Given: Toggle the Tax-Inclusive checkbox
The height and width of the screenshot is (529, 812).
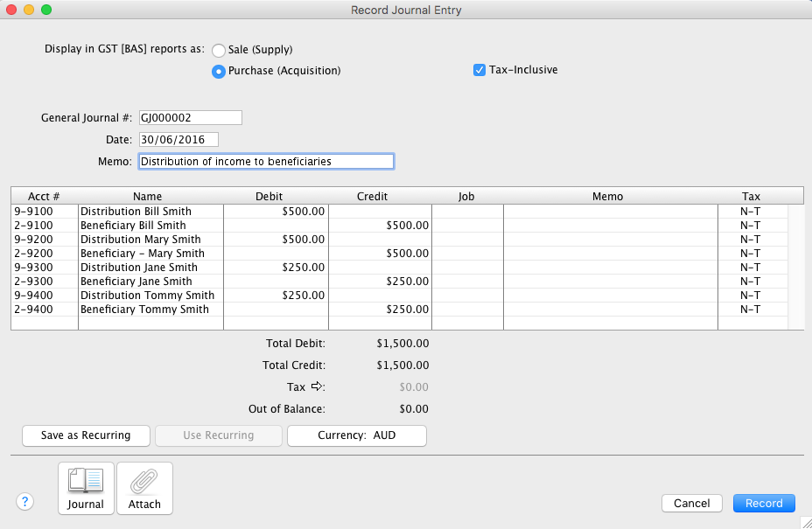Looking at the screenshot, I should pos(479,70).
